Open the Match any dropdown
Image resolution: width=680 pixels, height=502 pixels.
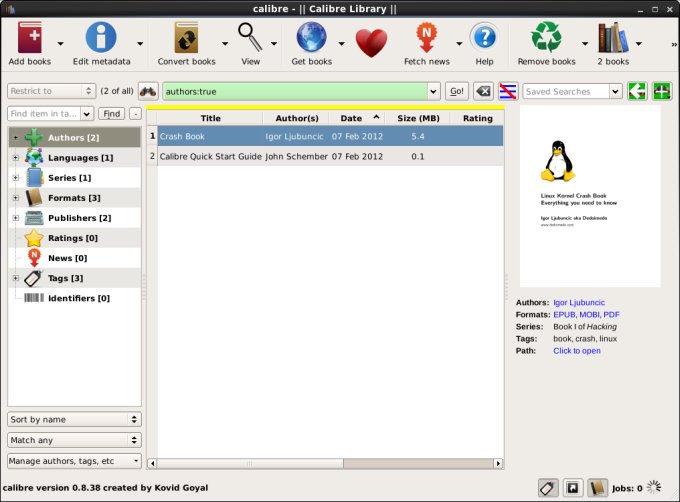pos(74,440)
